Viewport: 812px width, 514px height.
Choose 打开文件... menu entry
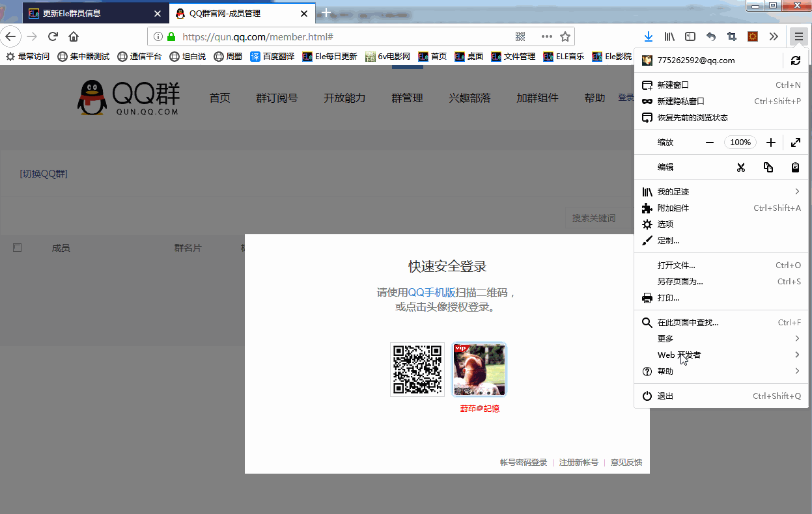[721, 265]
